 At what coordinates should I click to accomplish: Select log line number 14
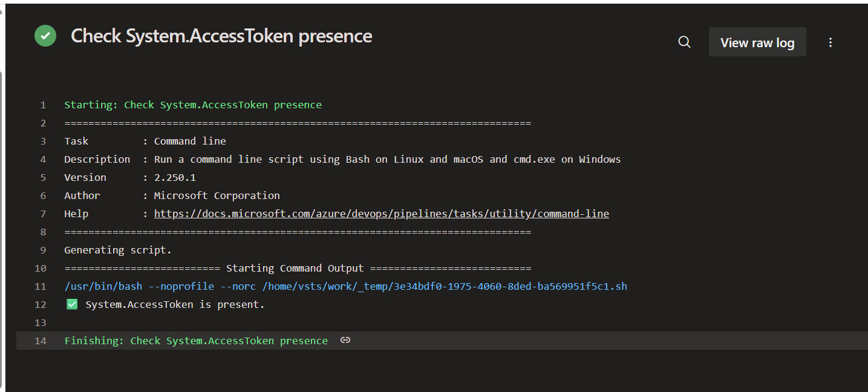(40, 341)
